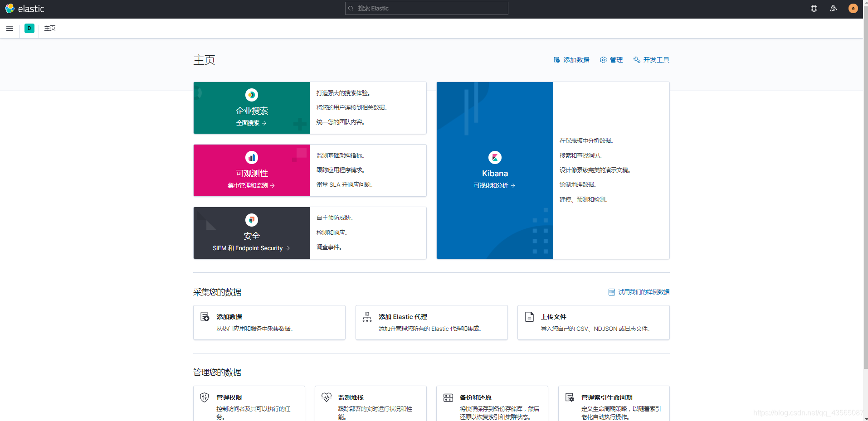This screenshot has width=868, height=421.
Task: Click the 安全 logo icon
Action: 252,220
